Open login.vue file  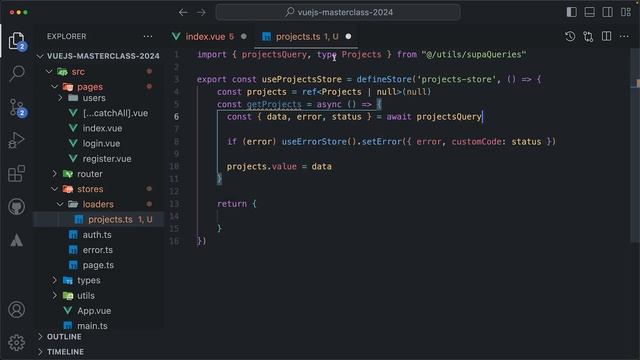[101, 143]
